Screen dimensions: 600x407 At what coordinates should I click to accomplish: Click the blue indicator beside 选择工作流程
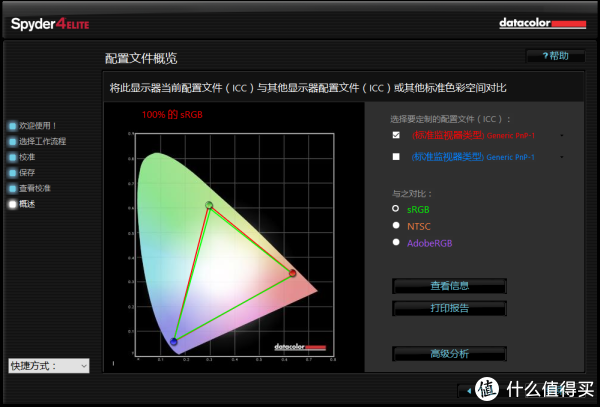13,142
